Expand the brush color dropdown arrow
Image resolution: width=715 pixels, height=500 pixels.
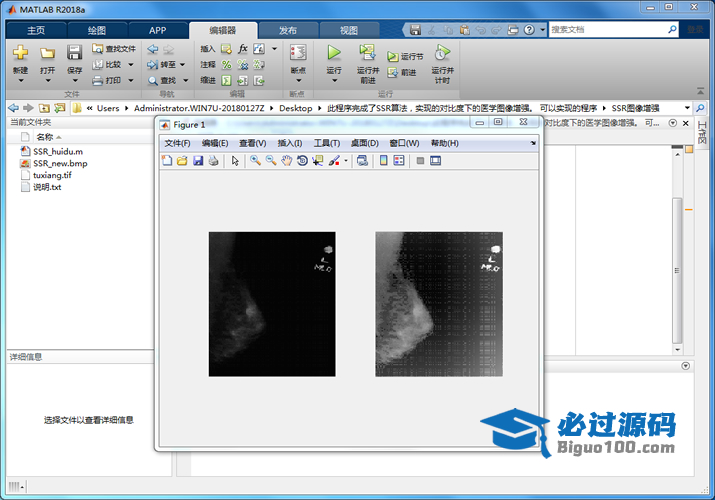click(346, 160)
